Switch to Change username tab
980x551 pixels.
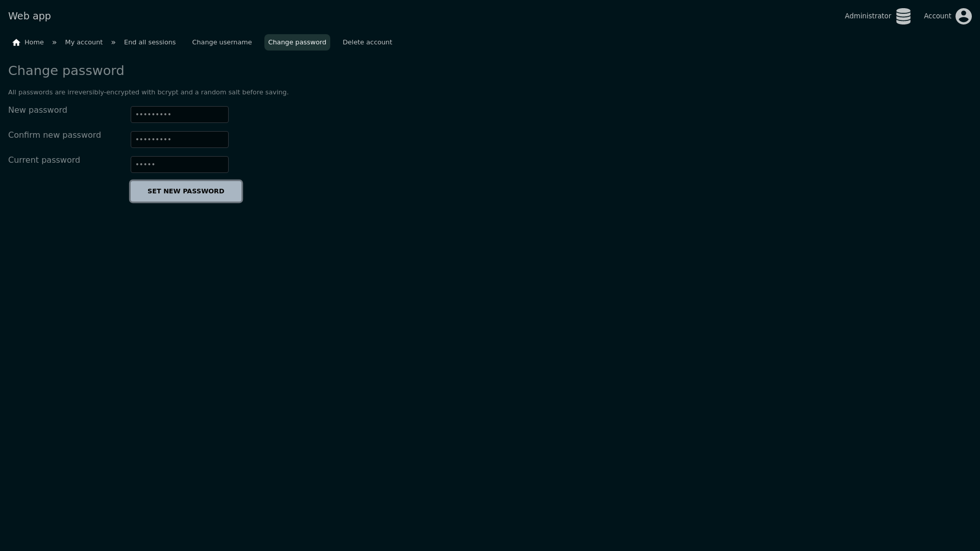(222, 42)
